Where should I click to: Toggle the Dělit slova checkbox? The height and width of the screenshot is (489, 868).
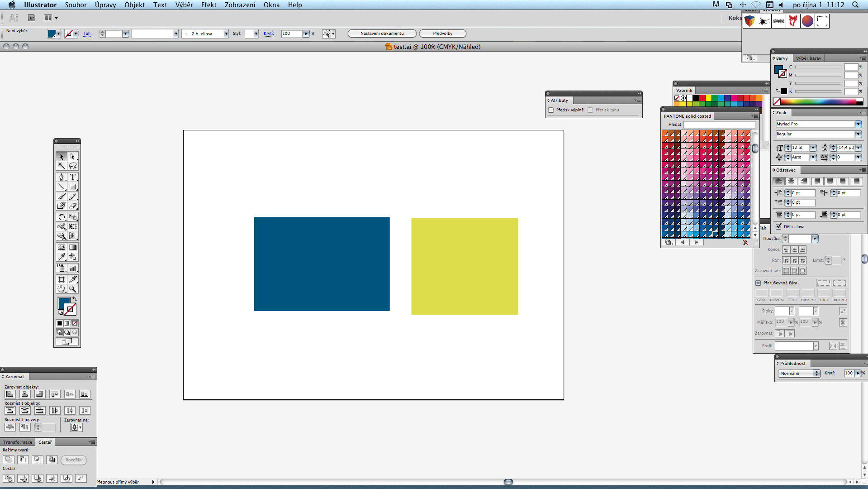[779, 226]
